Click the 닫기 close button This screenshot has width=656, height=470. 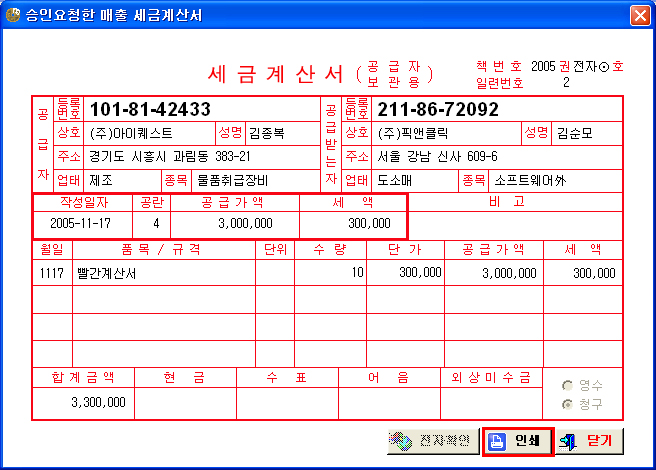coord(590,441)
